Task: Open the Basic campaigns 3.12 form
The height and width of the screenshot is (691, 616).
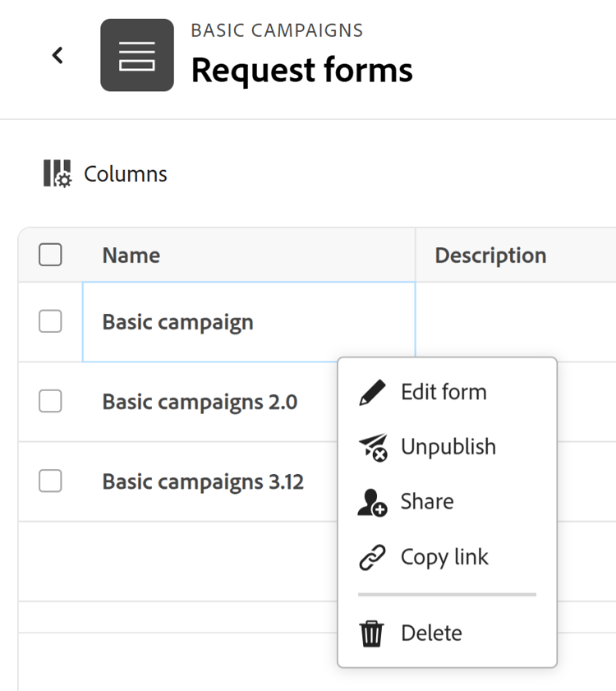Action: click(203, 481)
